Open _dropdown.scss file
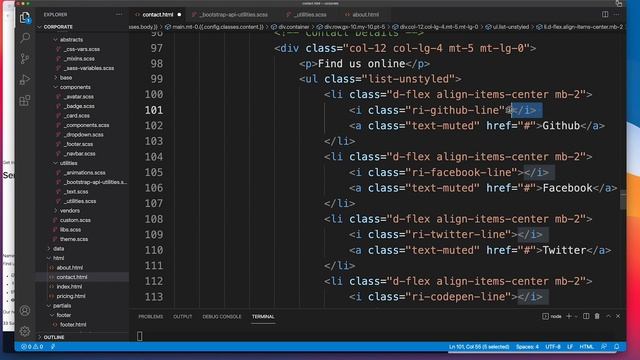This screenshot has width=640, height=360. (x=84, y=135)
